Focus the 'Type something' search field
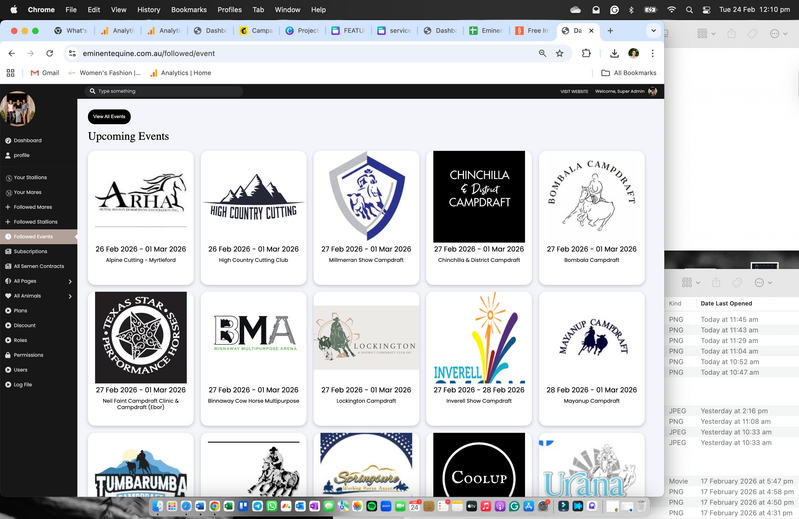The width and height of the screenshot is (799, 519). (x=164, y=91)
